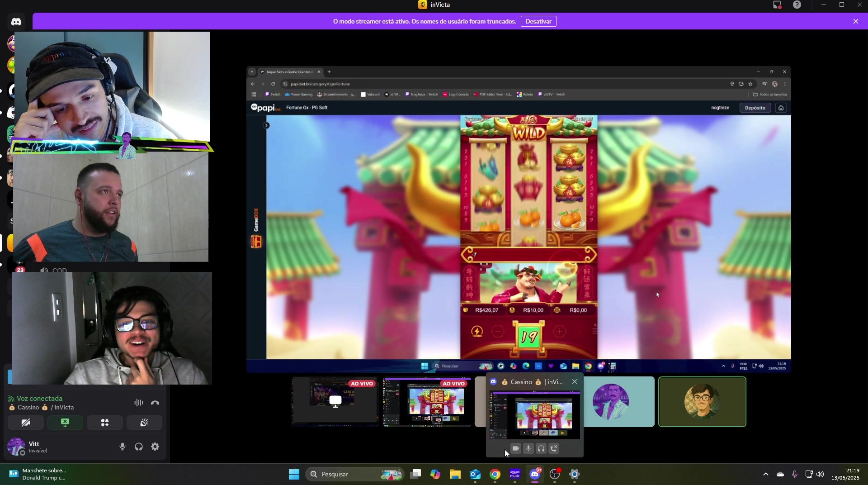
Task: Open the Roleta bookmark
Action: point(525,95)
